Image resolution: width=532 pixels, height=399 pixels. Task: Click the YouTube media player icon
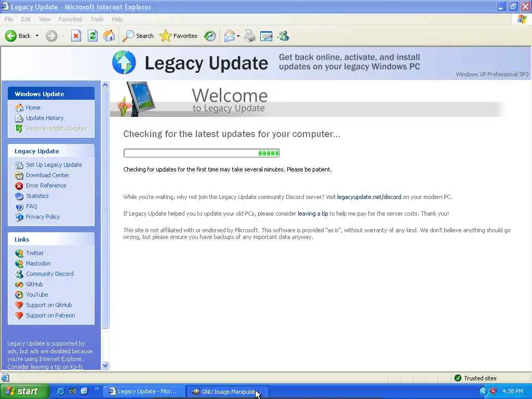point(19,295)
